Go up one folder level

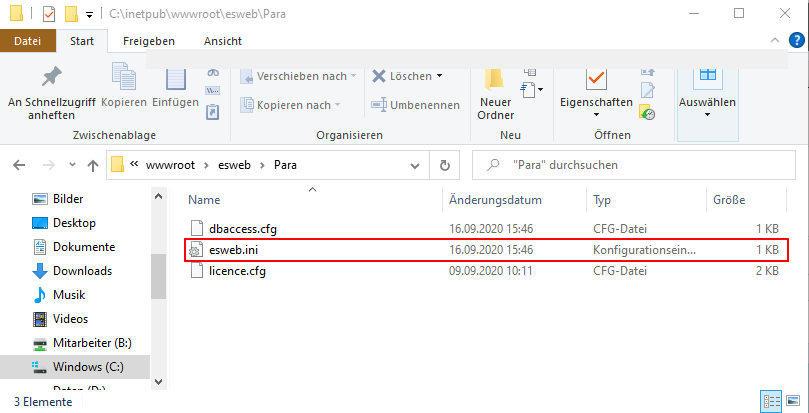coord(93,165)
